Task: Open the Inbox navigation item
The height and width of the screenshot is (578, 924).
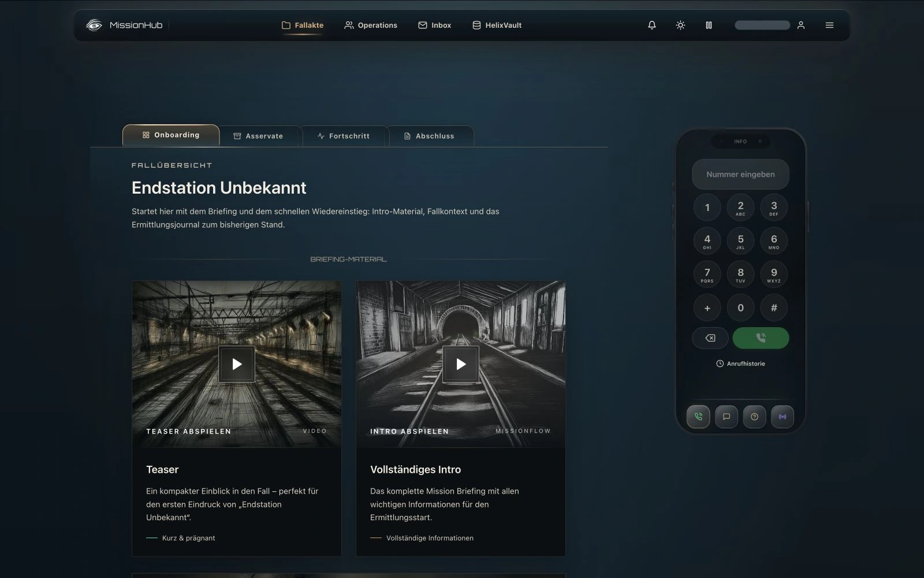Action: pos(434,25)
